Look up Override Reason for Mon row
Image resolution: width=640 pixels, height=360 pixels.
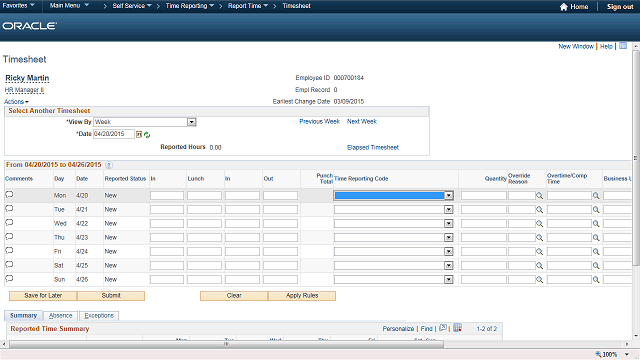coord(540,196)
